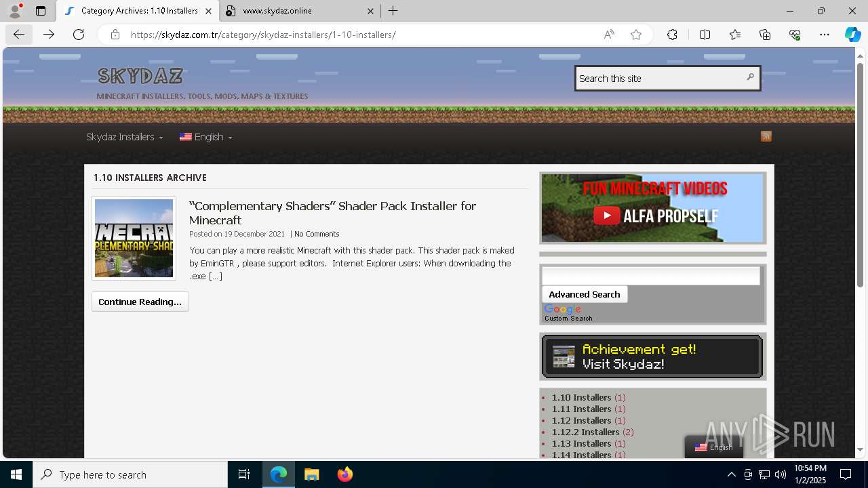The width and height of the screenshot is (868, 488).
Task: Add this page to favorites with the star
Action: [636, 35]
